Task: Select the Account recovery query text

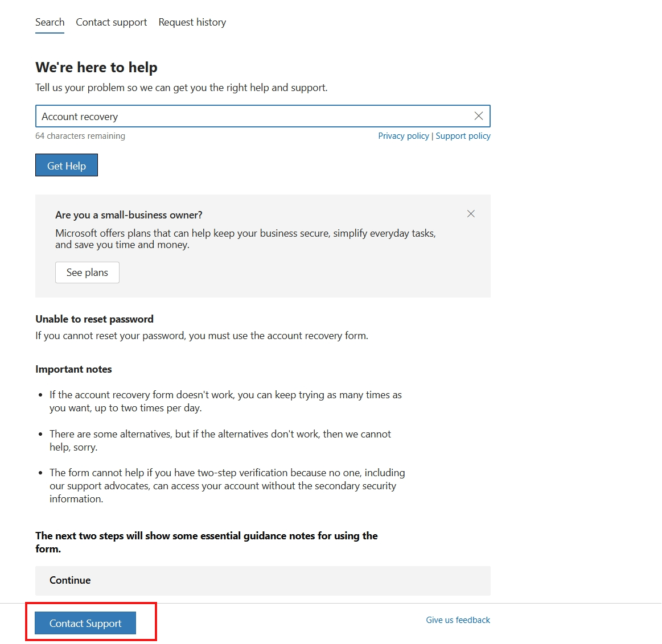Action: (x=79, y=116)
